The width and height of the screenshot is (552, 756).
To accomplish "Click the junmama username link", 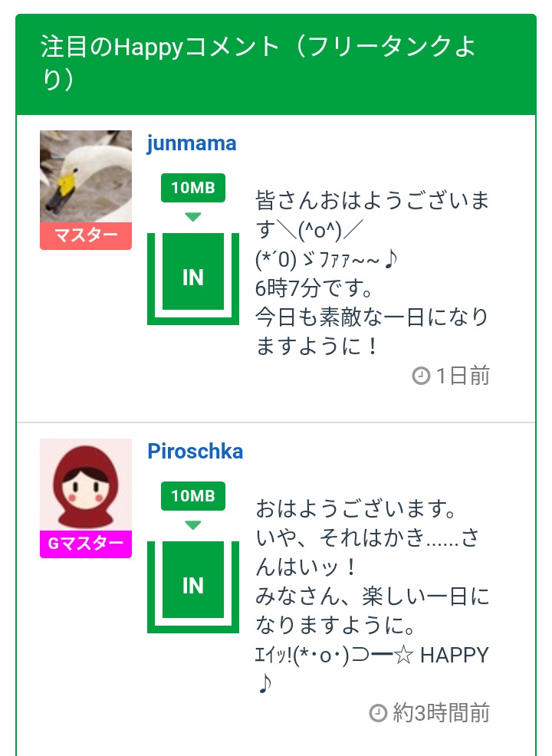I will pyautogui.click(x=192, y=143).
